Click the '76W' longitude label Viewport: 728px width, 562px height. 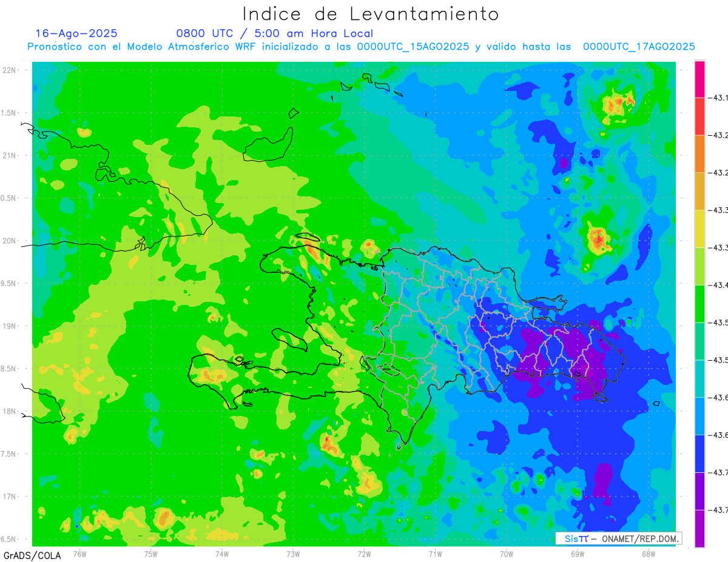(x=79, y=554)
